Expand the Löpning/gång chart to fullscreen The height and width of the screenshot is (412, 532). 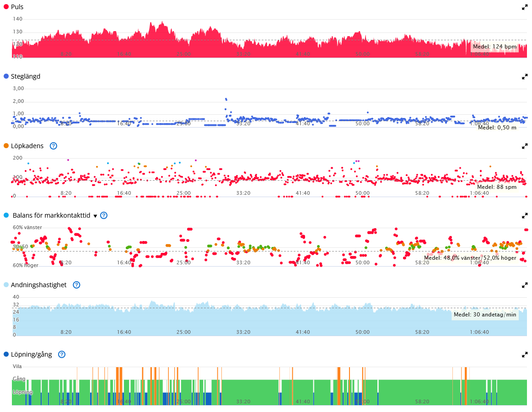(525, 355)
